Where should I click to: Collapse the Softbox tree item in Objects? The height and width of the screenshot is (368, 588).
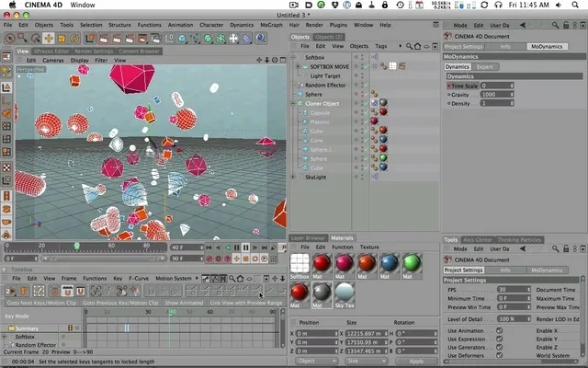pyautogui.click(x=294, y=57)
